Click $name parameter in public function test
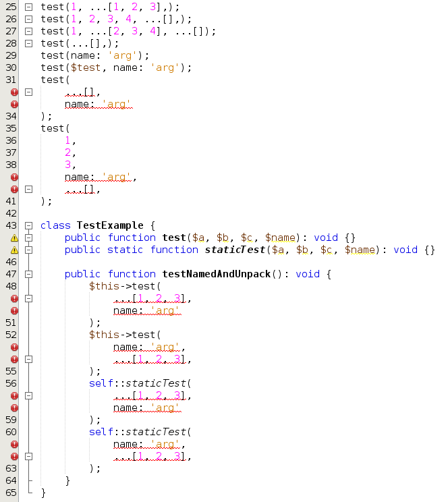Viewport: 448px width, 502px height. 280,238
